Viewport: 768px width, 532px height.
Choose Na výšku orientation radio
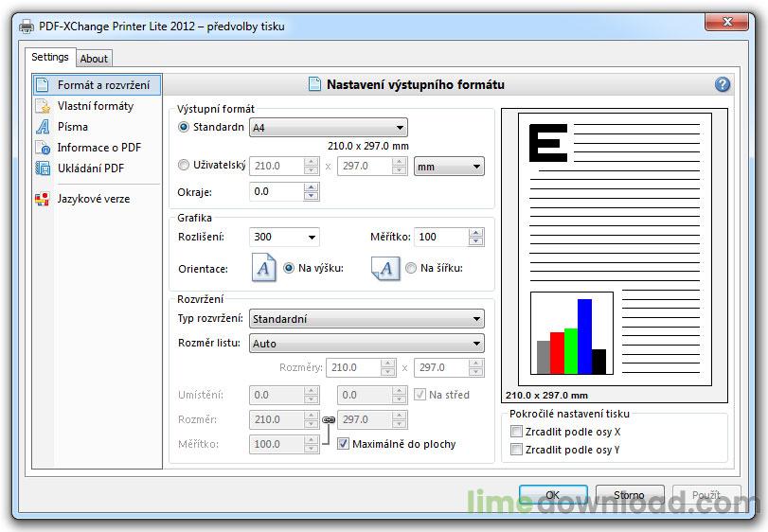(289, 268)
